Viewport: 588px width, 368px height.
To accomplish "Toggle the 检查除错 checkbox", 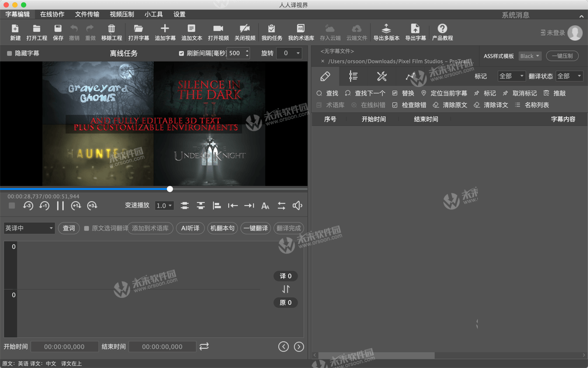I will [395, 105].
